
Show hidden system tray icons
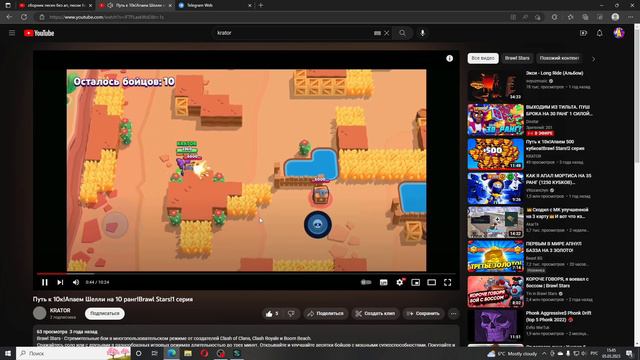544,353
